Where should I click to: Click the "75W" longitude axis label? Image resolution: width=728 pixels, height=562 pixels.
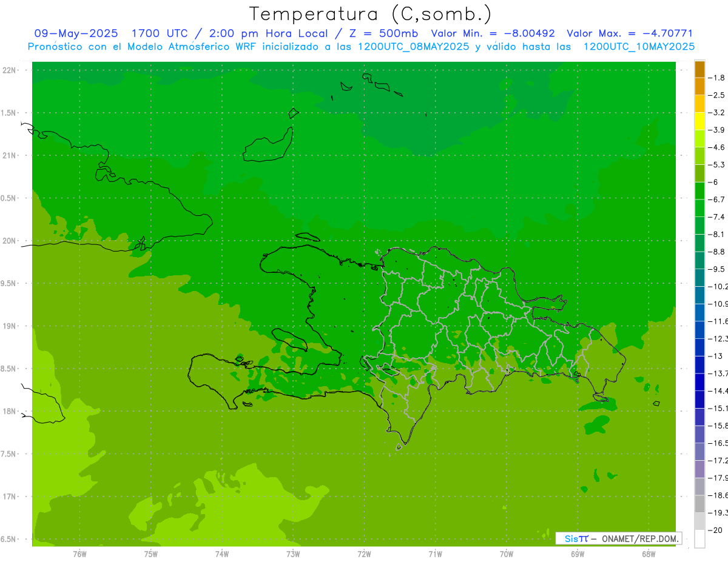(x=150, y=554)
